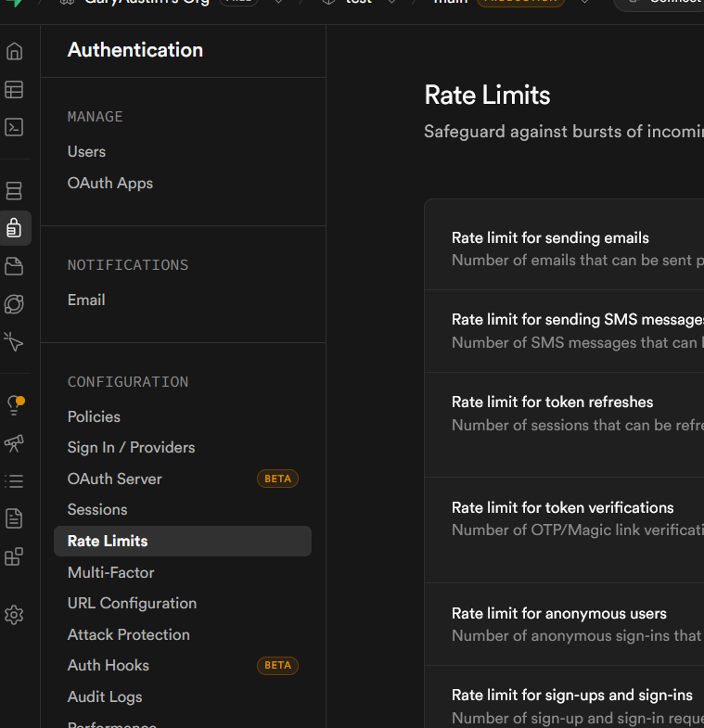Open the Auth Hooks beta page
The height and width of the screenshot is (728, 704).
tap(108, 665)
